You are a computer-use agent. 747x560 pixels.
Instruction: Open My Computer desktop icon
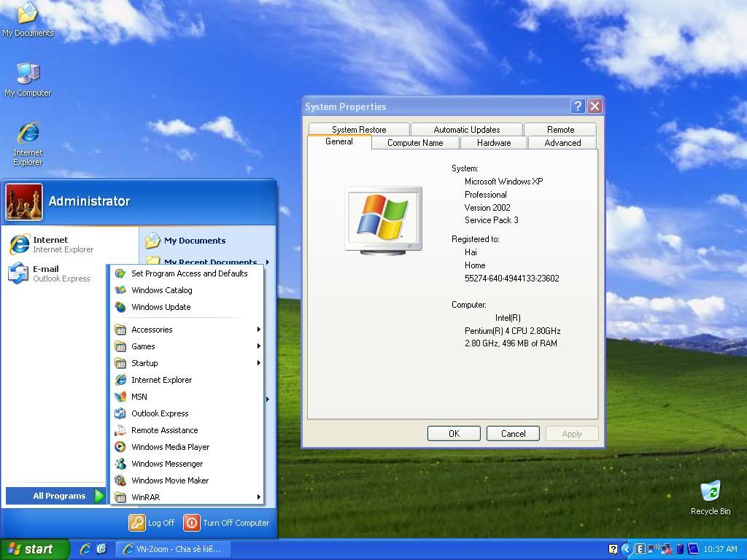[28, 79]
